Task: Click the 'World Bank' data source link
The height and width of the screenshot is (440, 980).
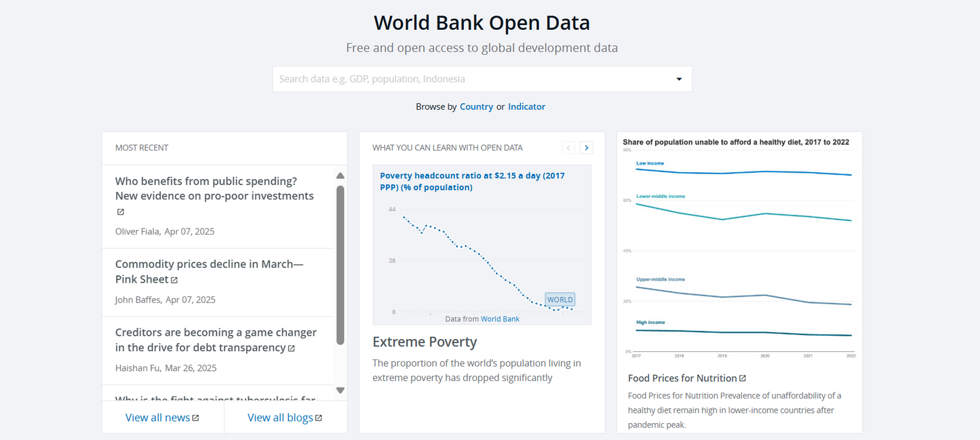Action: click(500, 319)
